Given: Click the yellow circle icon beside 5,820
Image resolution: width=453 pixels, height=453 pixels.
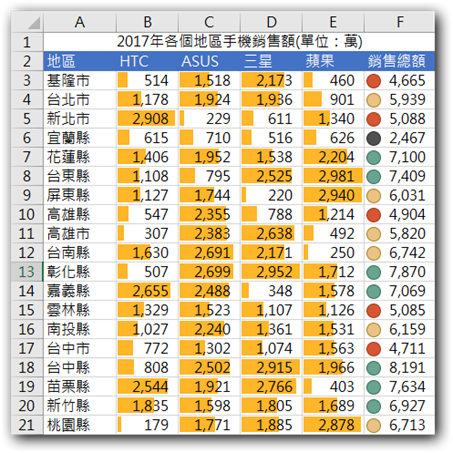Looking at the screenshot, I should [374, 234].
